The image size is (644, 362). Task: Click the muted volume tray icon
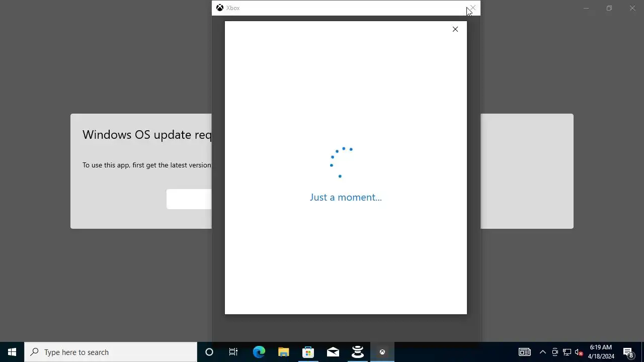pos(579,352)
